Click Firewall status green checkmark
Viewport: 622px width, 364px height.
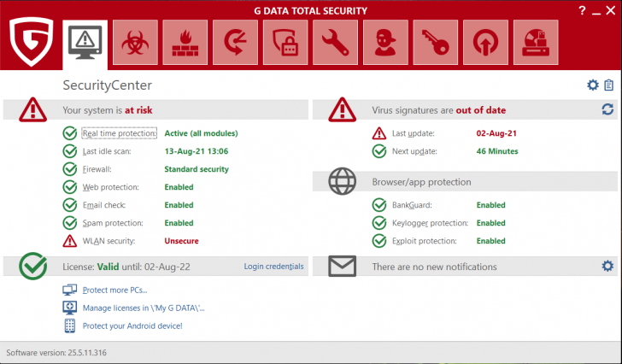pyautogui.click(x=70, y=169)
